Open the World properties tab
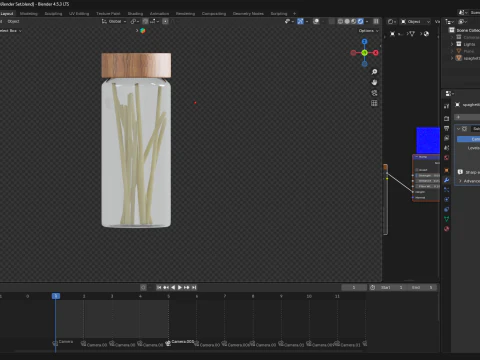 [x=447, y=158]
